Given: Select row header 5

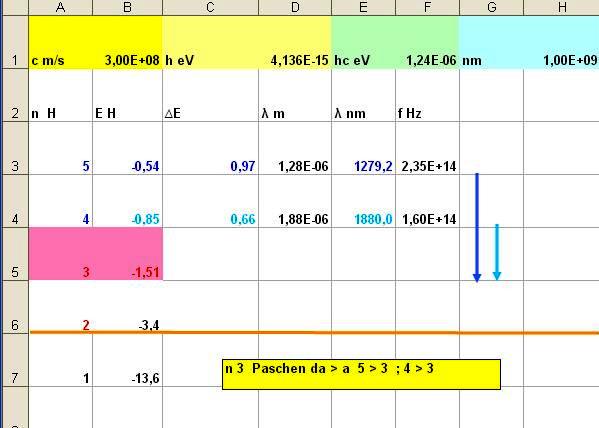Looking at the screenshot, I should [15, 254].
